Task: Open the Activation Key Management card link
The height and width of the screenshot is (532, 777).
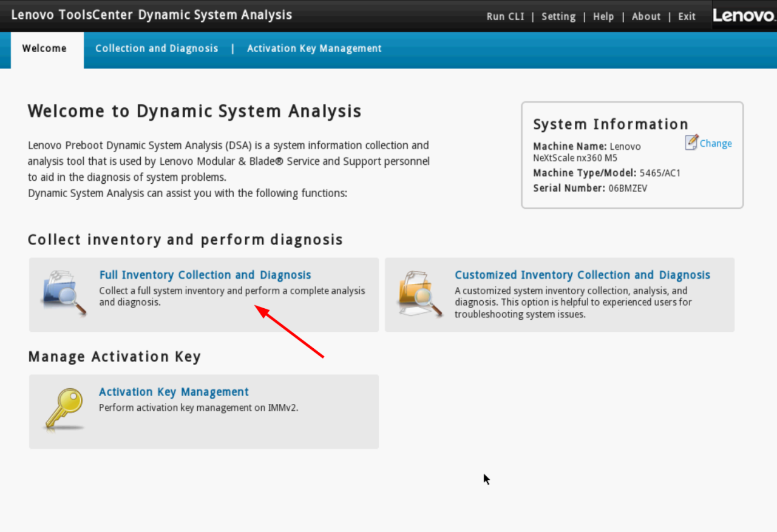Action: (174, 392)
